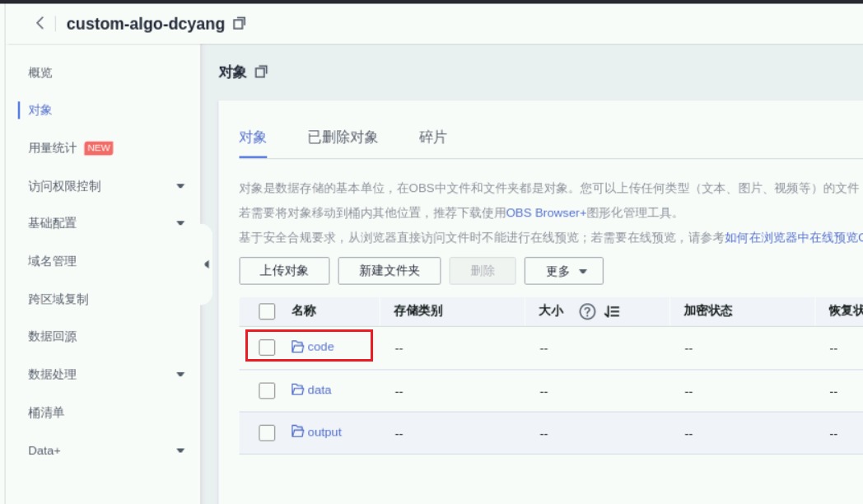Open the 碎片 tab
This screenshot has height=504, width=863.
point(432,138)
